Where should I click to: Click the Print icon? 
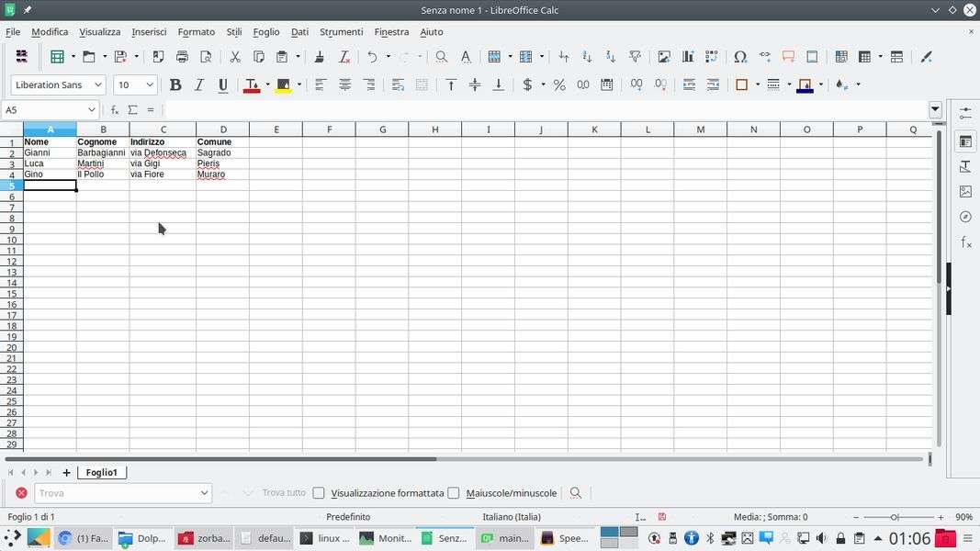(182, 57)
